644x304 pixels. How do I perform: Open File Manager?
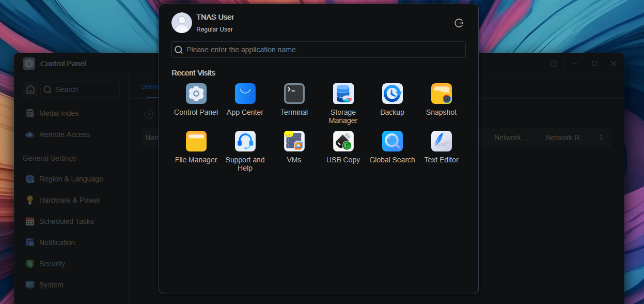pyautogui.click(x=196, y=141)
